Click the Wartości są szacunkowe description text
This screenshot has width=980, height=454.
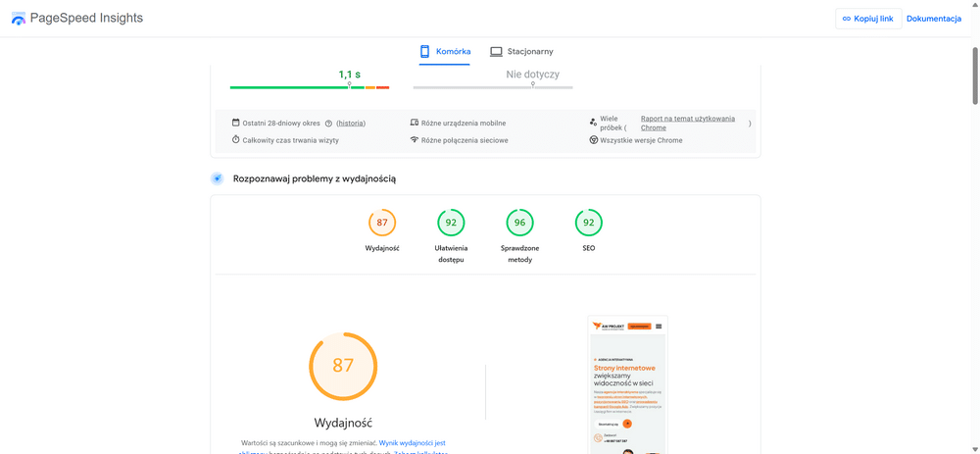tap(310, 442)
